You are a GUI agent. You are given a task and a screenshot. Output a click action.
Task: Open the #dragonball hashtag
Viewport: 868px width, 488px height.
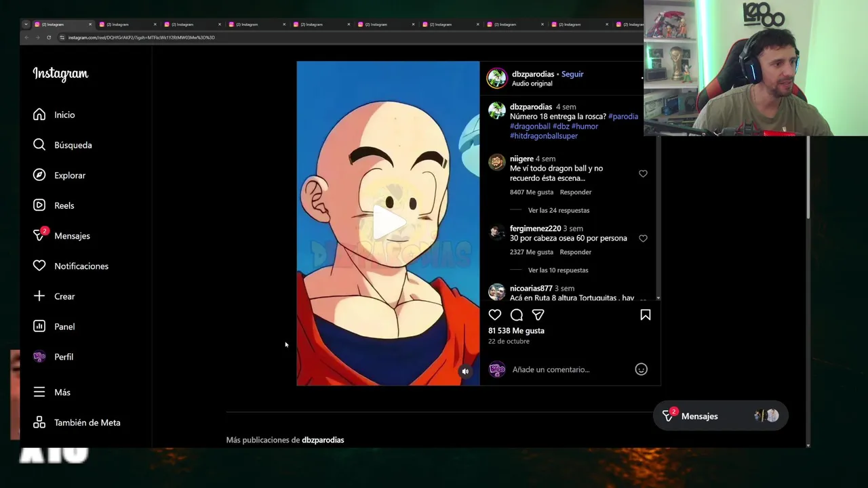(530, 126)
